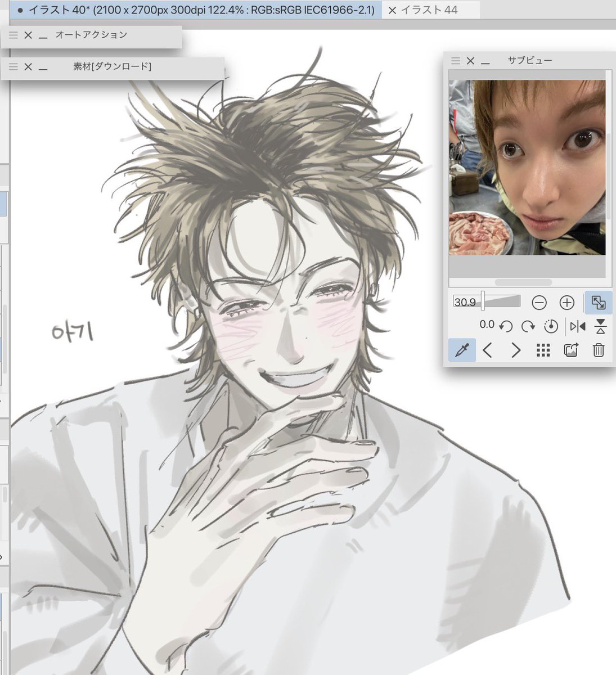Switch to the イラスト 40 canvas tab

pos(196,10)
